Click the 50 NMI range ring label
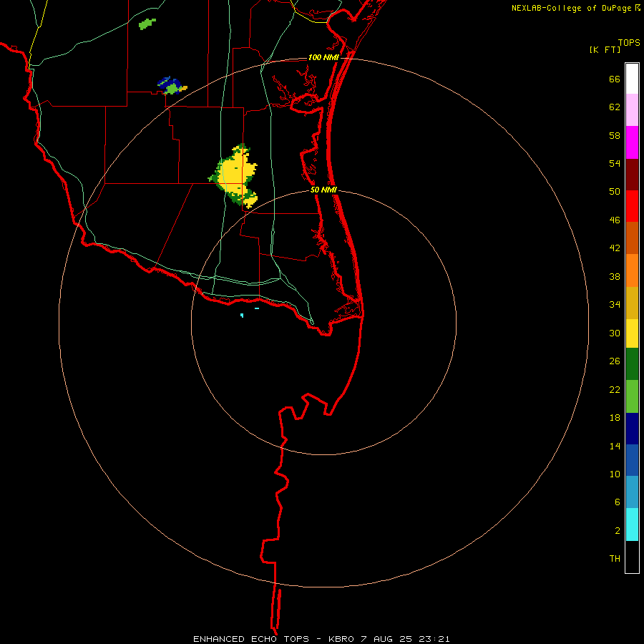This screenshot has width=644, height=644. (323, 190)
